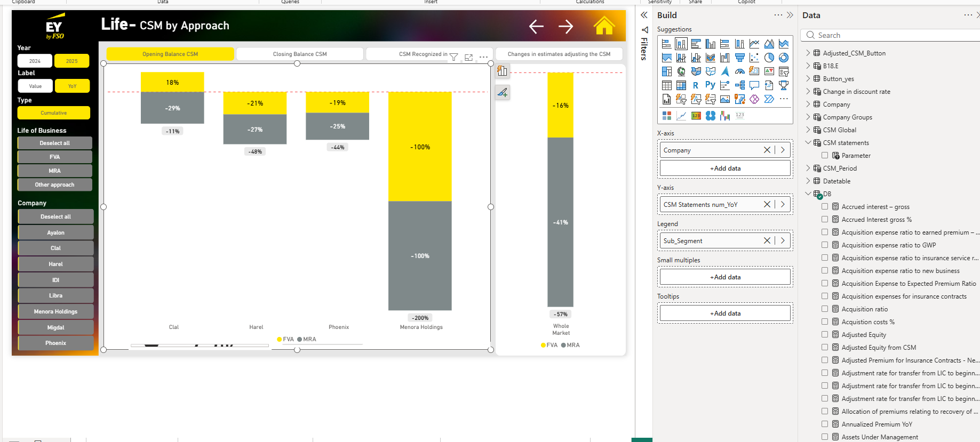Image resolution: width=980 pixels, height=442 pixels.
Task: Pick the globe map visual
Action: coord(681,71)
